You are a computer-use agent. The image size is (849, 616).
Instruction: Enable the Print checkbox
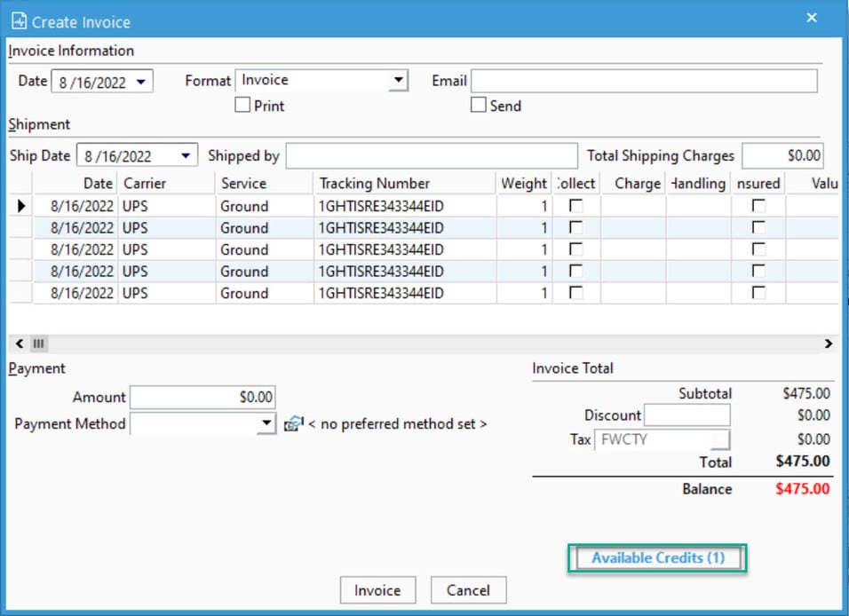(242, 105)
